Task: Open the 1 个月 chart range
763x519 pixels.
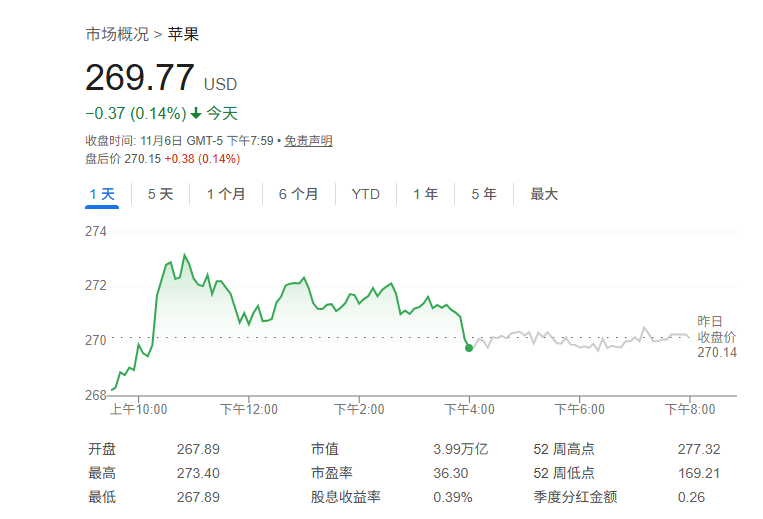Action: click(x=226, y=195)
